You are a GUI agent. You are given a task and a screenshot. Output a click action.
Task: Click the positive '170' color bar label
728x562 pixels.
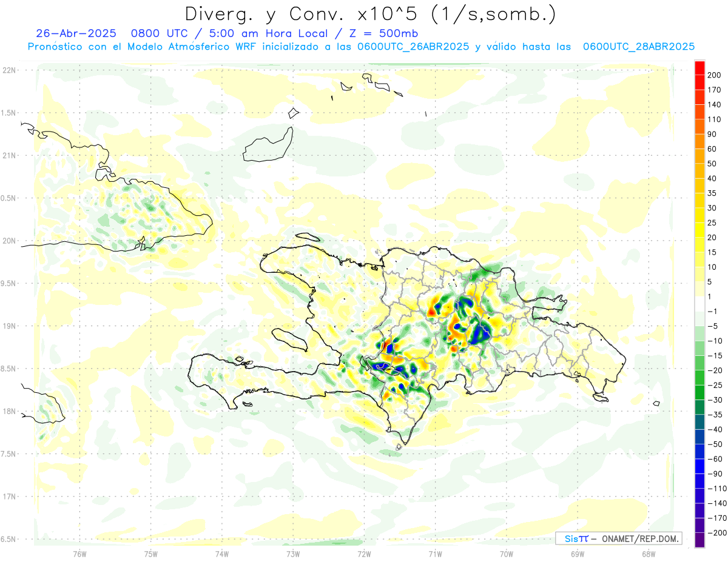pyautogui.click(x=715, y=90)
